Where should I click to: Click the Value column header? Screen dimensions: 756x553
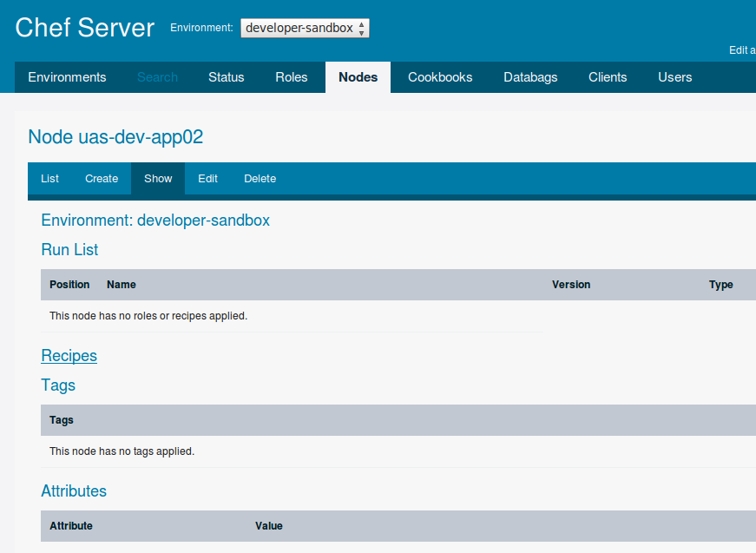[x=268, y=526]
